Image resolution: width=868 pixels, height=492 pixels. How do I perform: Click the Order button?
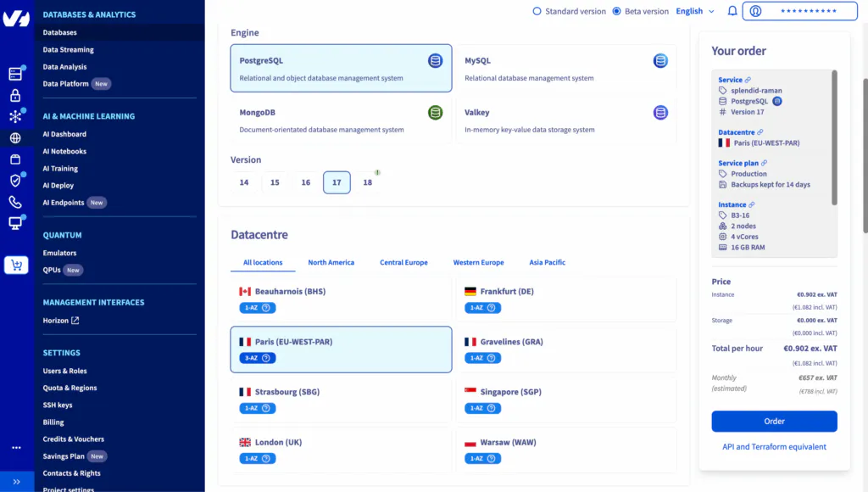pos(774,421)
